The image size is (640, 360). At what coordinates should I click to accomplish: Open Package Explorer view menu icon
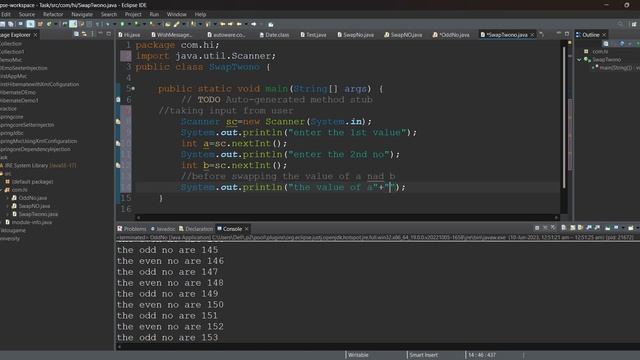click(93, 34)
